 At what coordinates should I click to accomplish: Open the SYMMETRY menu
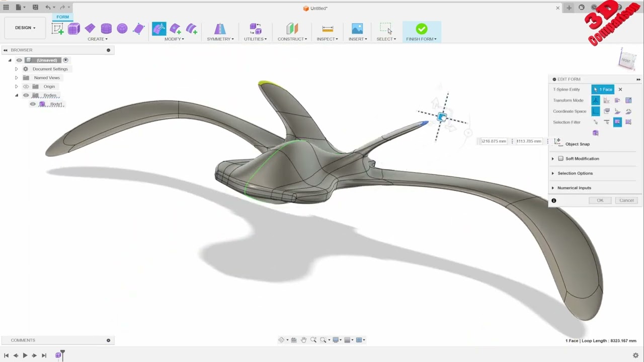point(220,39)
